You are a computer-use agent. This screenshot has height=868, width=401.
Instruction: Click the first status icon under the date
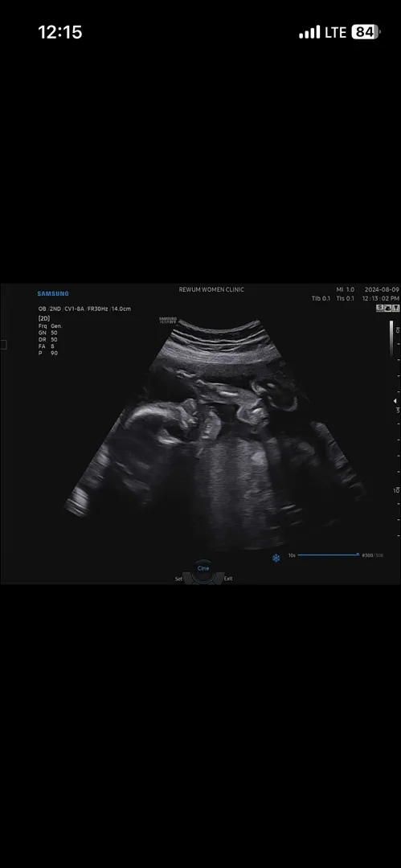(x=380, y=308)
